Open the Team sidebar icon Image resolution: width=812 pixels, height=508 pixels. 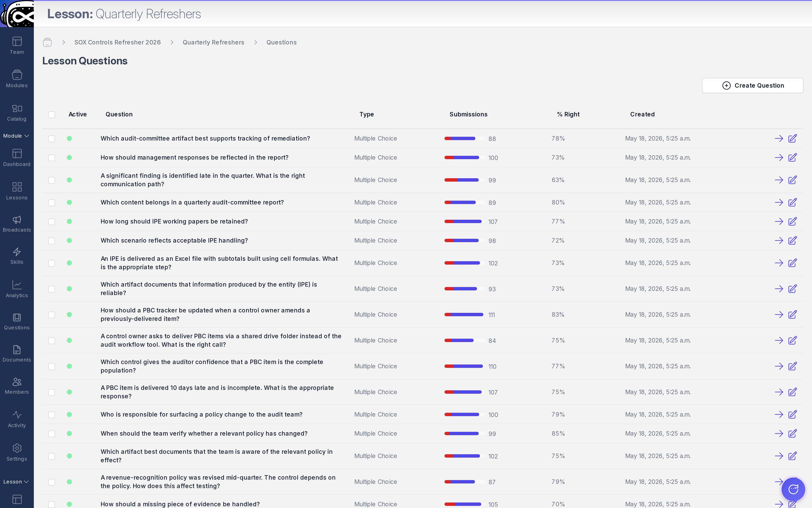(x=17, y=45)
